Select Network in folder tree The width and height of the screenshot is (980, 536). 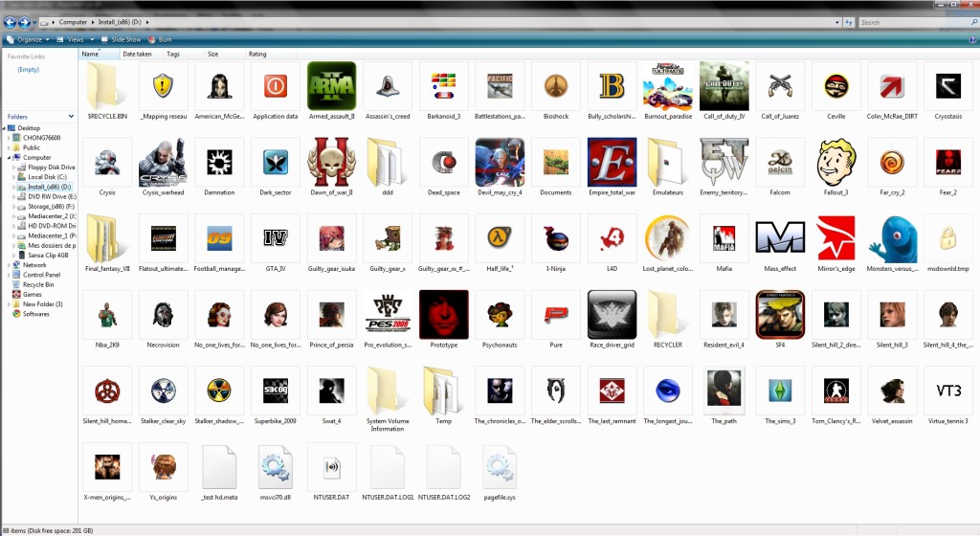click(x=30, y=265)
